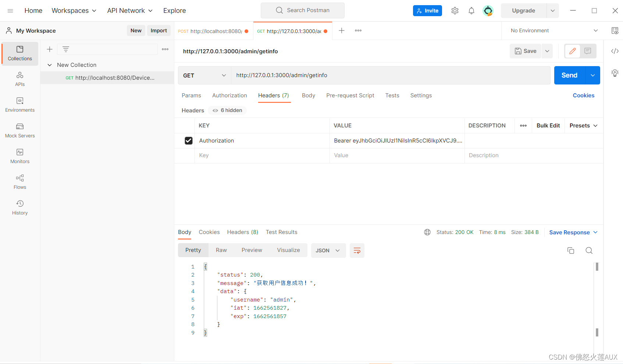Viewport: 623px width, 364px height.
Task: Open the Save Response dropdown
Action: [x=573, y=233]
